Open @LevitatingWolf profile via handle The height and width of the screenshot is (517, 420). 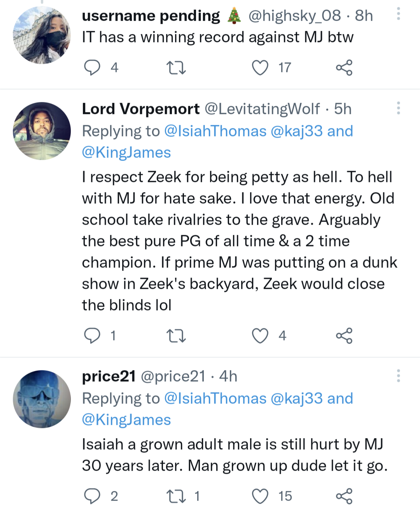(x=262, y=109)
